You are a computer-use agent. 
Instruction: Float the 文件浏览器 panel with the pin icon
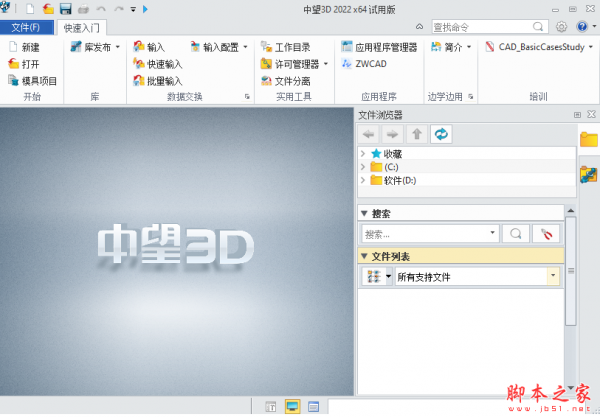click(x=577, y=115)
